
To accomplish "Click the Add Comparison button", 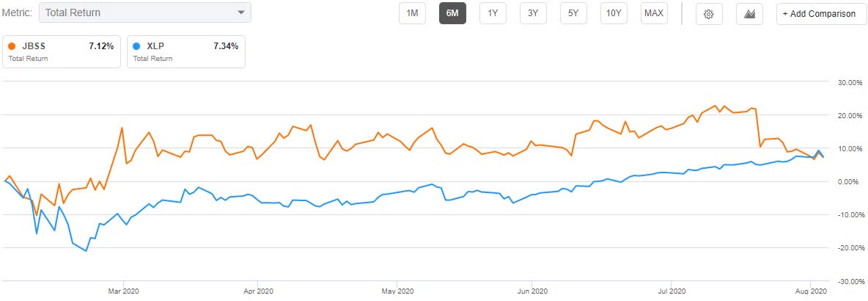I will pos(818,14).
